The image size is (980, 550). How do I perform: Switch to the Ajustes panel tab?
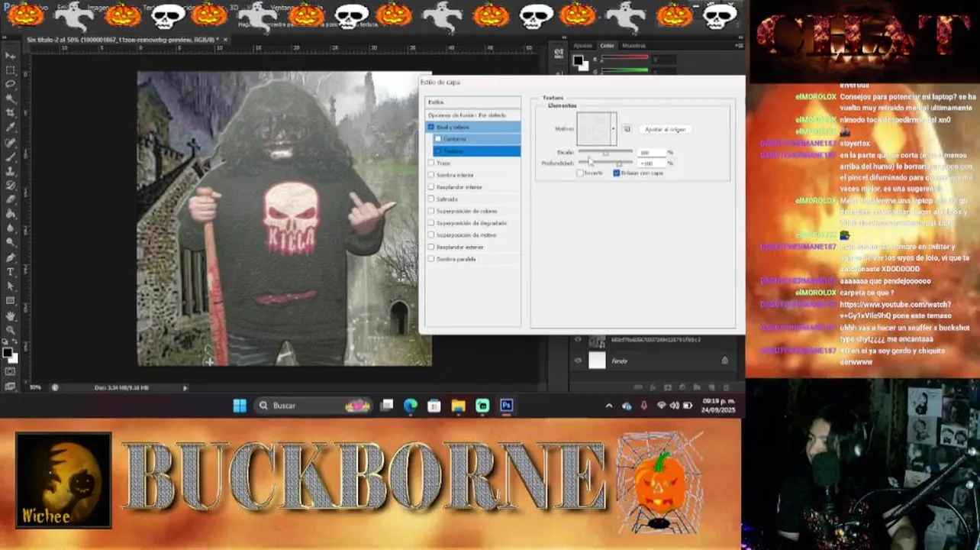click(582, 46)
